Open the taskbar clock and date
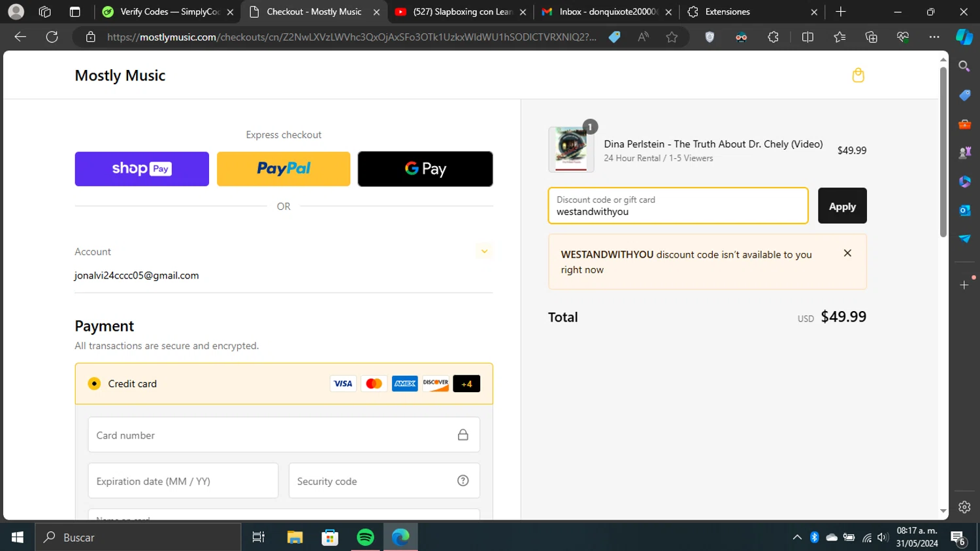Viewport: 980px width, 551px height. pos(917,537)
